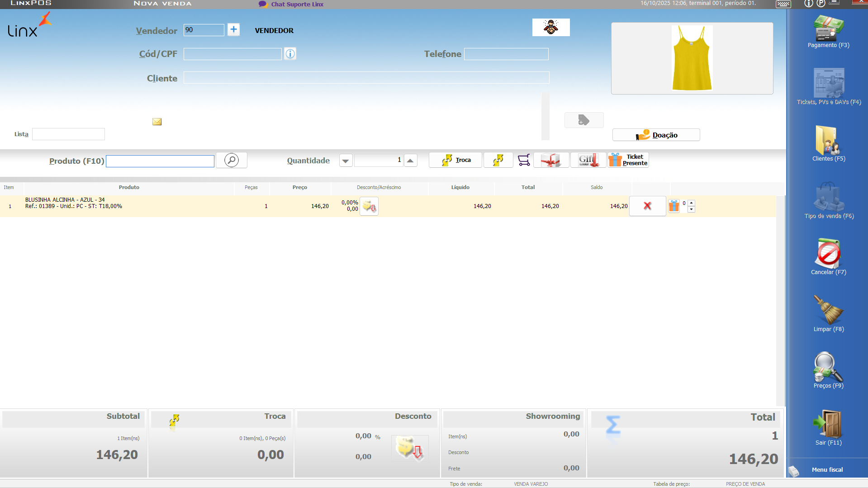Click the info icon beside Cód/CPF field
This screenshot has width=868, height=488.
[x=290, y=54]
